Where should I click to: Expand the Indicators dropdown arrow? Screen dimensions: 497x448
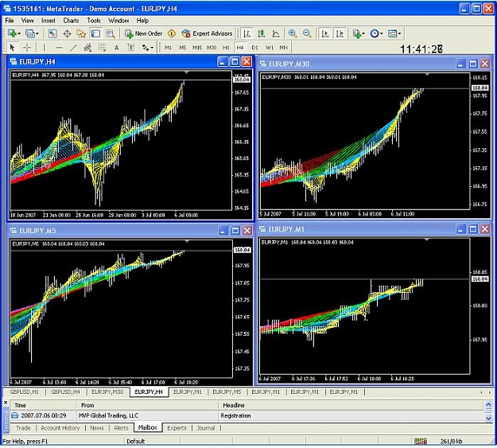coord(363,33)
